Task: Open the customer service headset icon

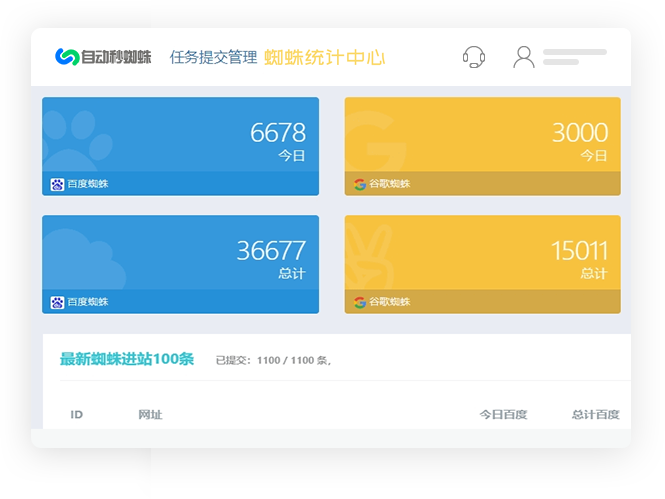Action: point(474,57)
